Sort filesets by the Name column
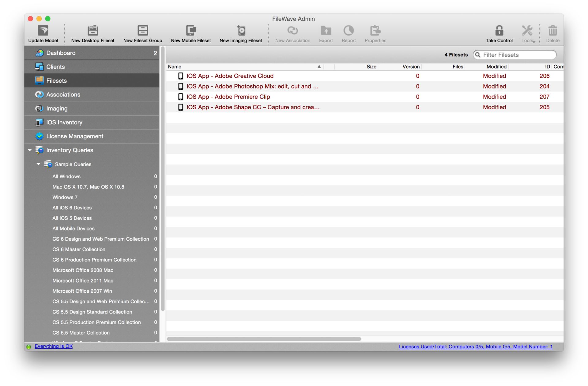This screenshot has width=588, height=386. pos(175,67)
